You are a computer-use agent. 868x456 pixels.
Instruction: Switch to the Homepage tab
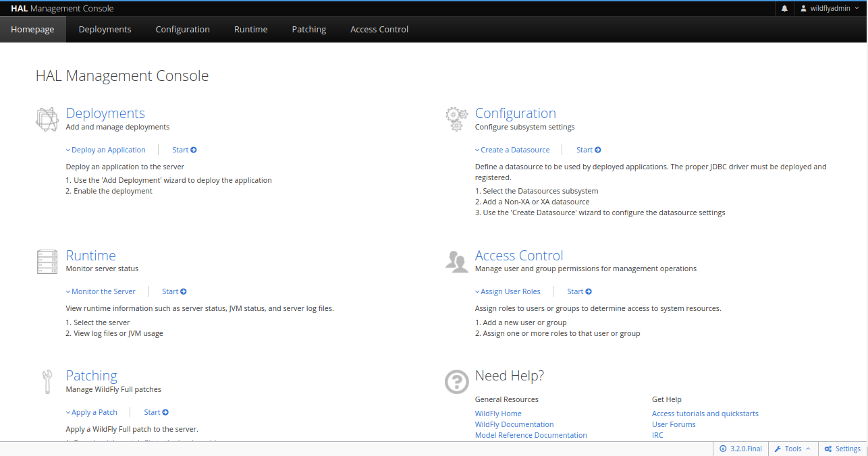(x=32, y=29)
